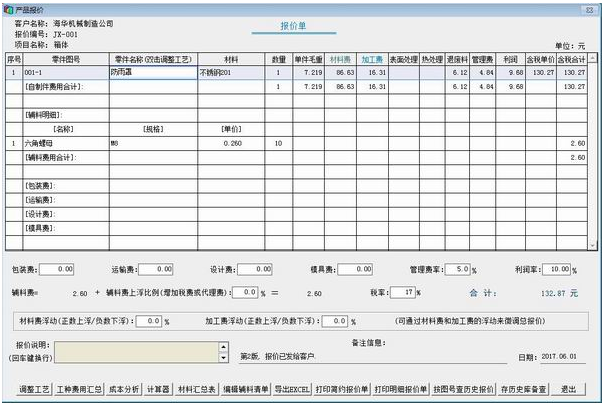Click the 产品报价 title bar app icon
The height and width of the screenshot is (411, 607).
pyautogui.click(x=9, y=10)
